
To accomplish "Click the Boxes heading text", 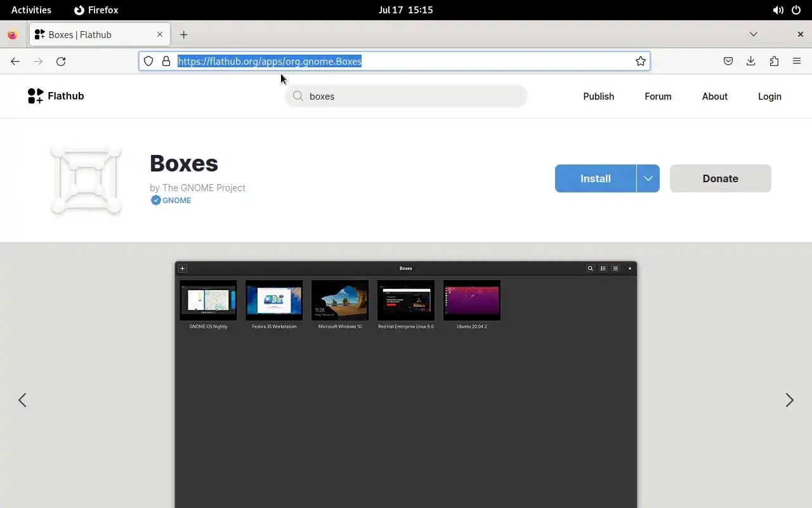I will coord(184,163).
